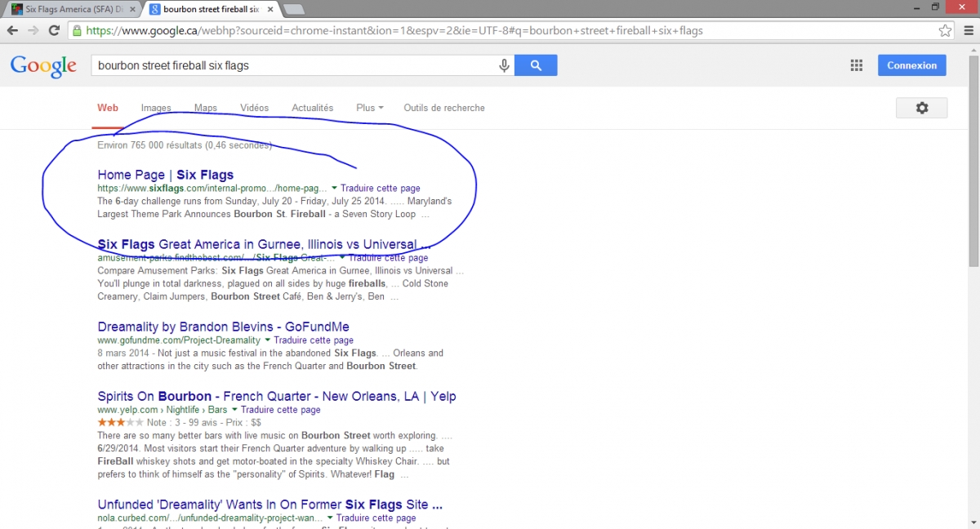Open Unfunded 'Dreamality' Wants In result
Screen dimensions: 980x529
pos(270,505)
